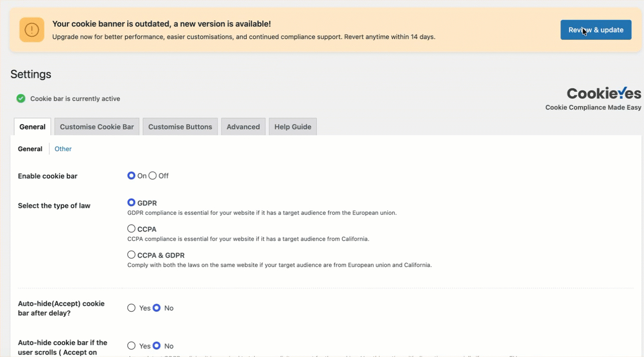Open the General tab
644x357 pixels.
[x=32, y=127]
